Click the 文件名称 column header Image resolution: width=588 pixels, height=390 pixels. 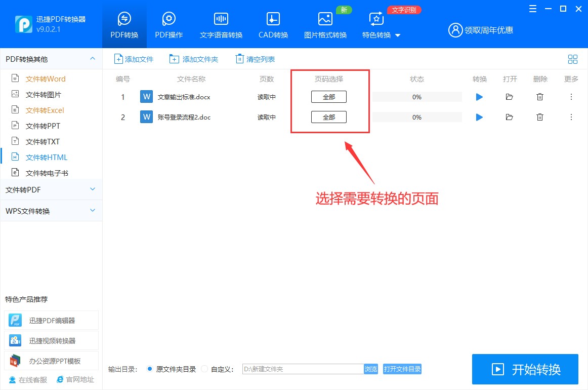[191, 79]
